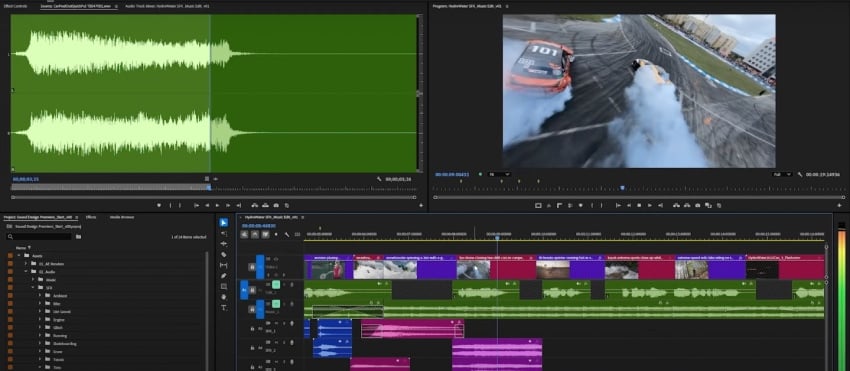The image size is (850, 371).
Task: Click Insert button in the Source monitor
Action: [x=255, y=206]
